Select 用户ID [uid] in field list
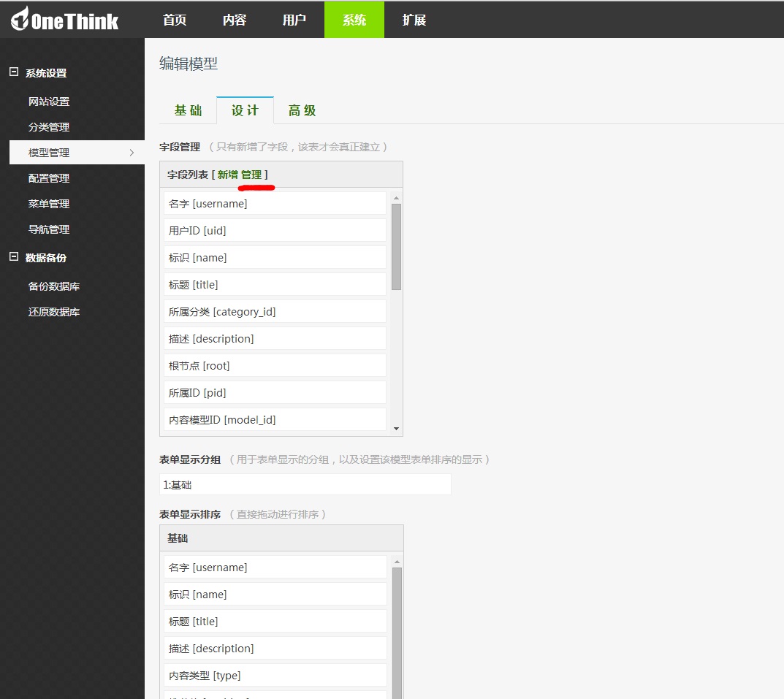This screenshot has height=699, width=784. pos(275,231)
